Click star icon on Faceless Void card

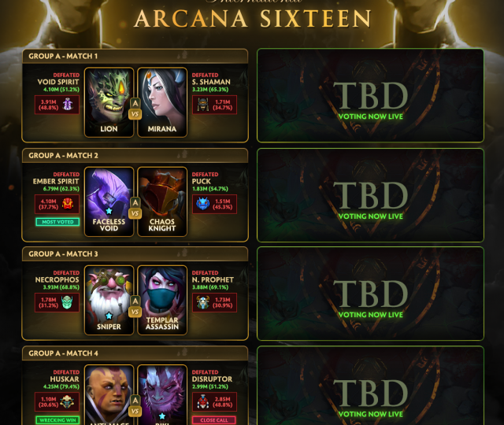pos(109,211)
